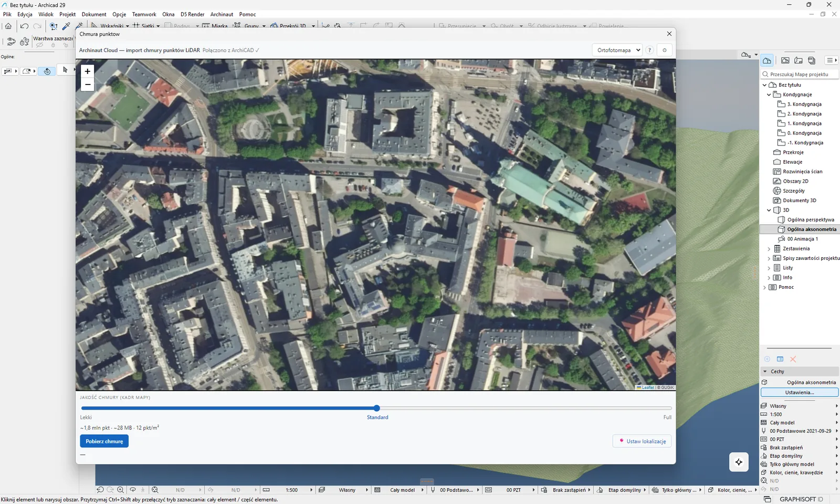Collapse the Kondygnacje tree node
Image resolution: width=840 pixels, height=504 pixels.
[769, 94]
